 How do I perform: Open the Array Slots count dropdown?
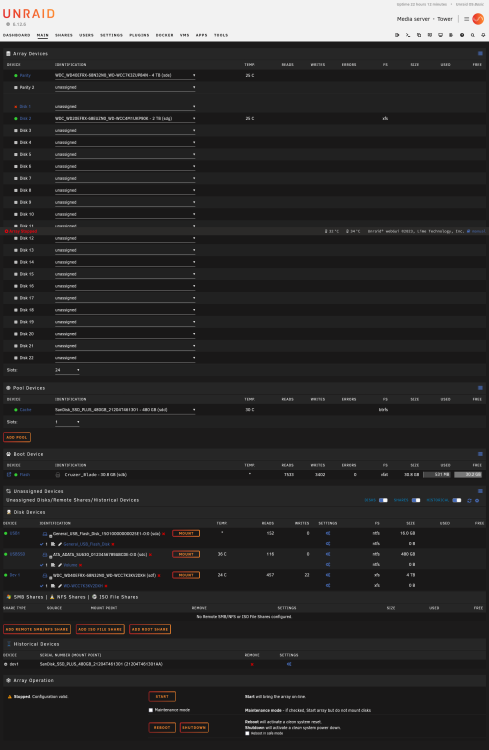pyautogui.click(x=67, y=370)
